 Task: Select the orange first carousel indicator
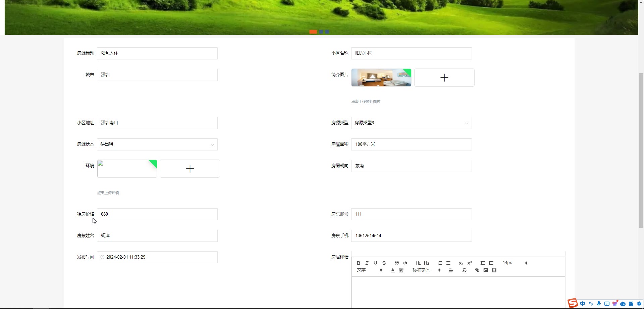tap(313, 32)
